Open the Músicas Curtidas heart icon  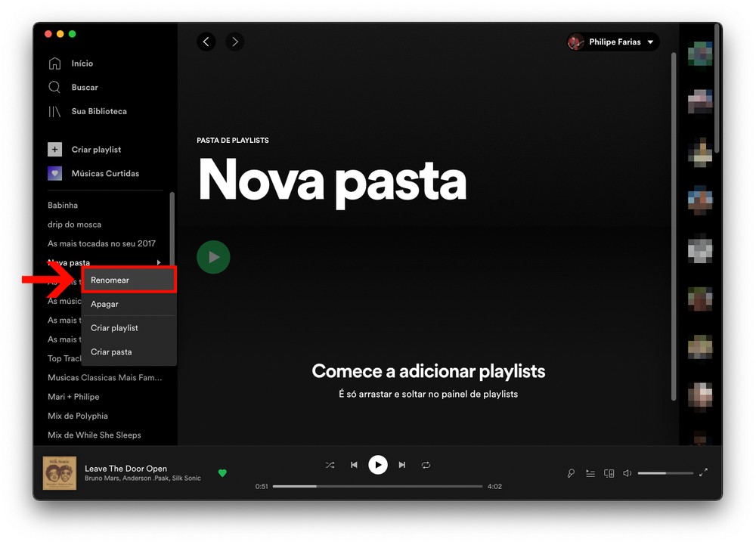(54, 173)
